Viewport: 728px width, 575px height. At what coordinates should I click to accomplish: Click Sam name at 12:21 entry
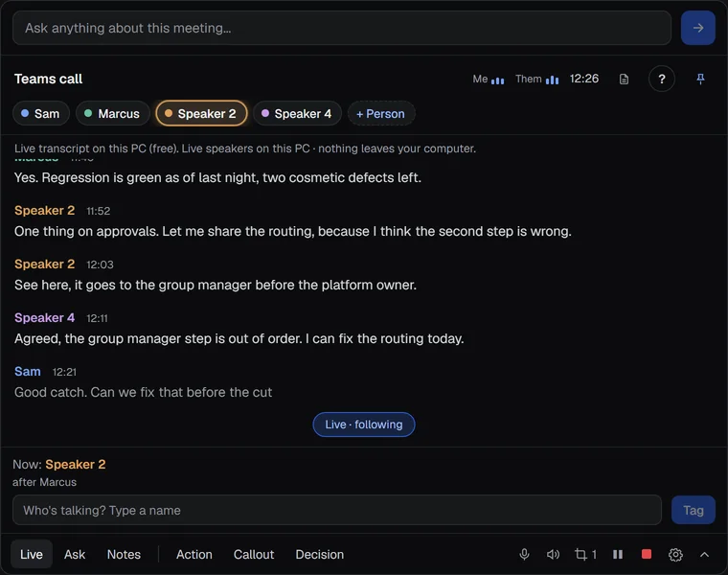[28, 372]
